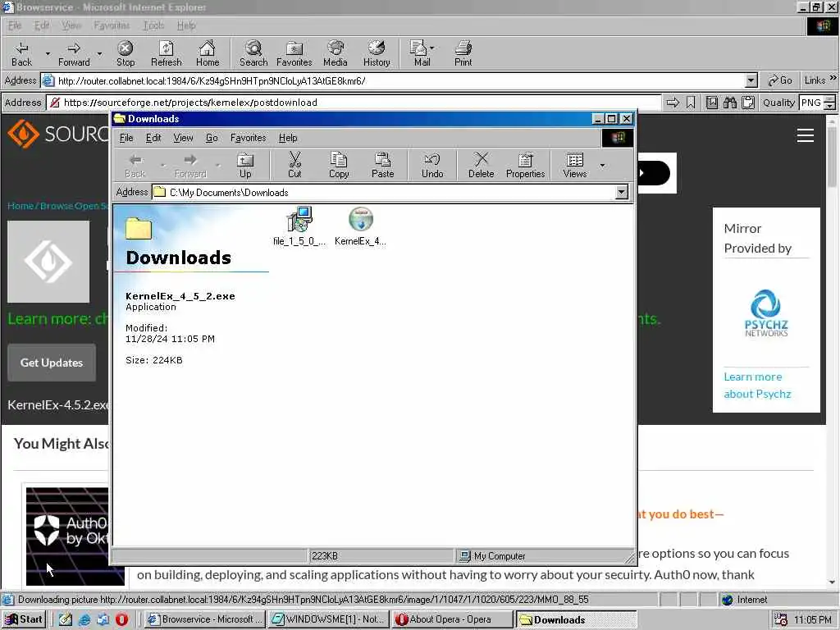Select the file_1_5_0_... installer file

pos(299,226)
